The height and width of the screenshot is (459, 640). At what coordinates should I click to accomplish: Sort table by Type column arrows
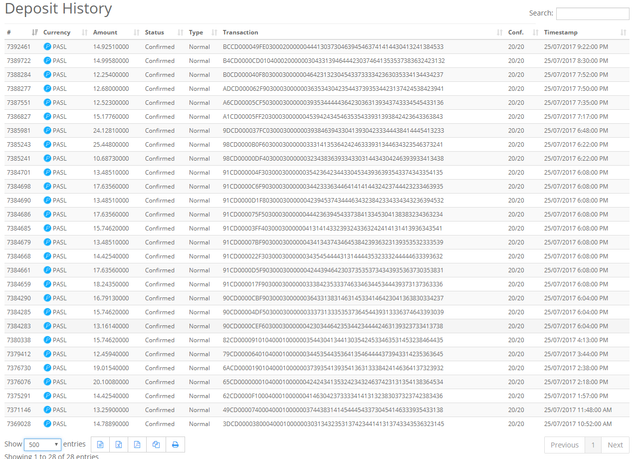coord(214,32)
